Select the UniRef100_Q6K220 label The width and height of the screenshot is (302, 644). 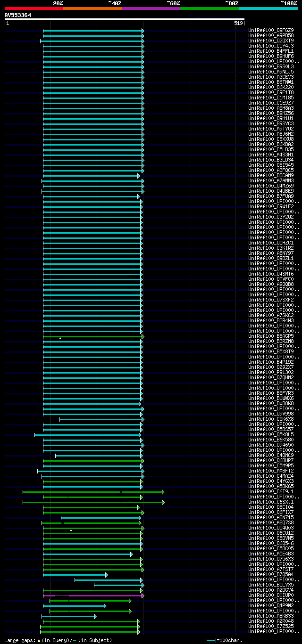271,87
